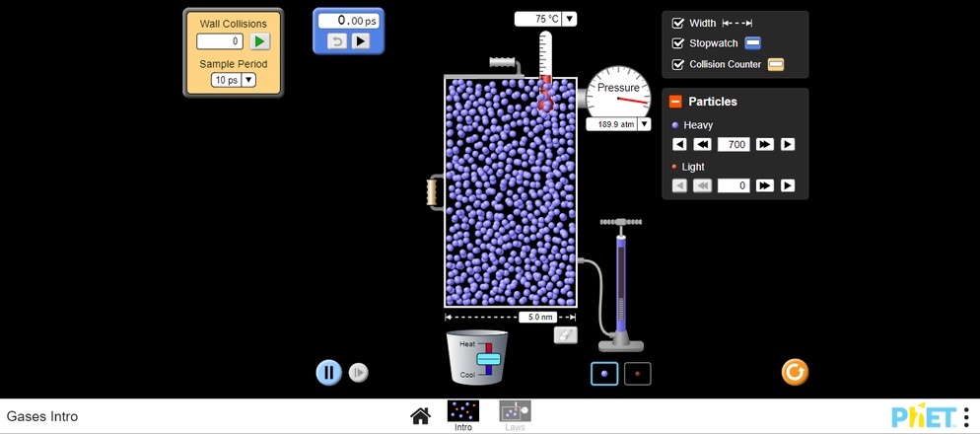Click the Gases Intro title

42,416
